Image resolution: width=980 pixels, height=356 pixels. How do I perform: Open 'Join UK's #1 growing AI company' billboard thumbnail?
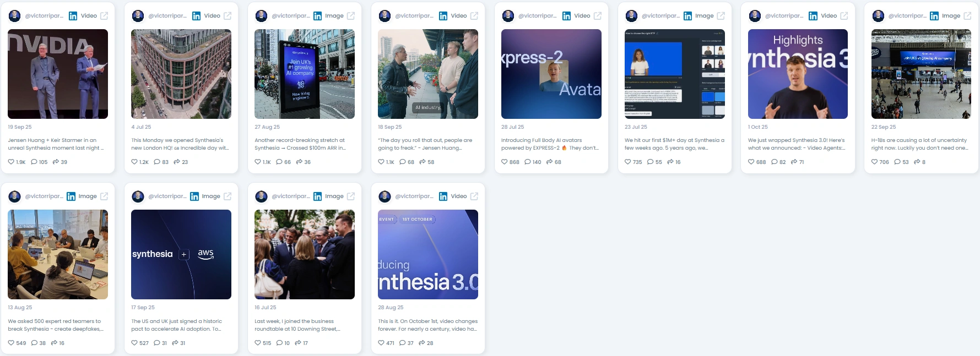pyautogui.click(x=305, y=74)
